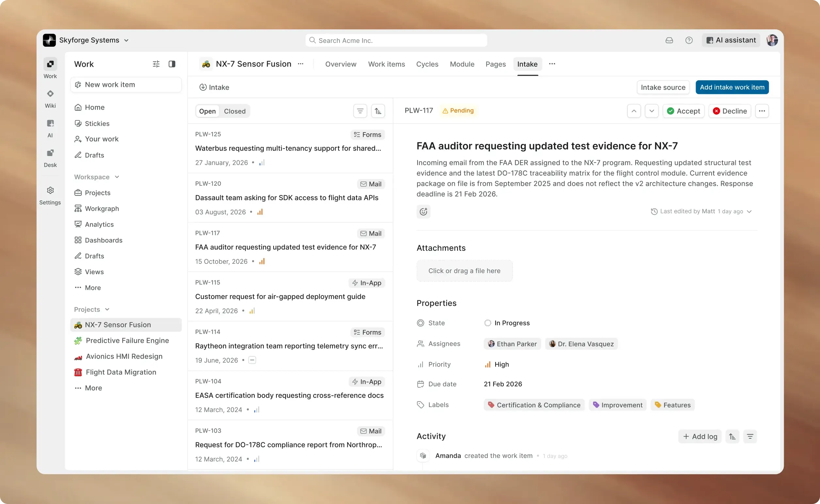Go to next intake item with down arrow
This screenshot has width=820, height=504.
pos(652,111)
